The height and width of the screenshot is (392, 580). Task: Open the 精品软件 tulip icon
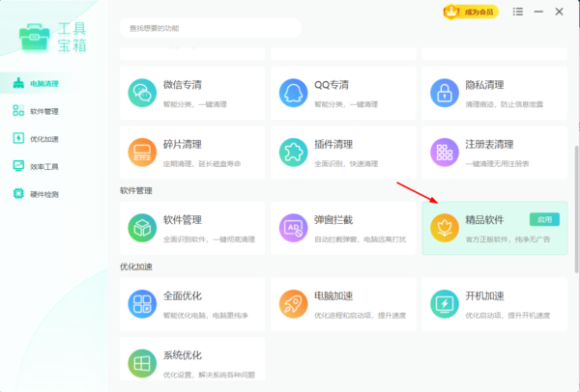(445, 228)
